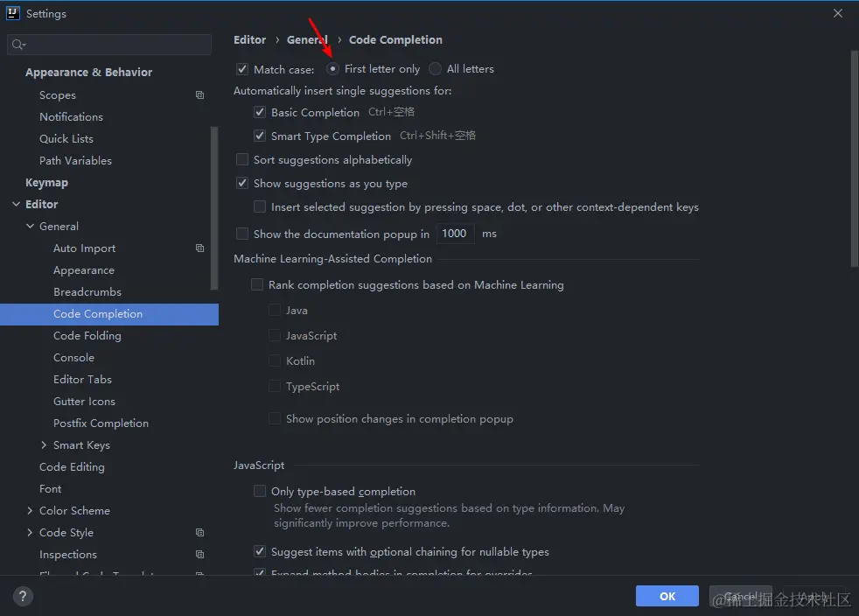Open Scopes settings page
Image resolution: width=859 pixels, height=616 pixels.
58,94
